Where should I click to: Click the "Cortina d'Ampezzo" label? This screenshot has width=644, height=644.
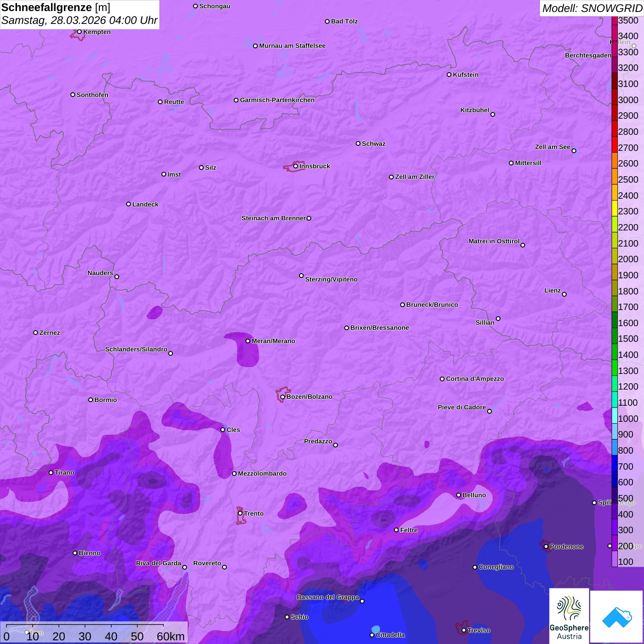click(x=475, y=379)
